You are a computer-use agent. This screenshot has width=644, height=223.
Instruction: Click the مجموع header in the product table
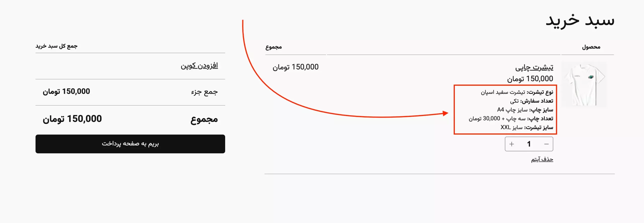click(273, 47)
